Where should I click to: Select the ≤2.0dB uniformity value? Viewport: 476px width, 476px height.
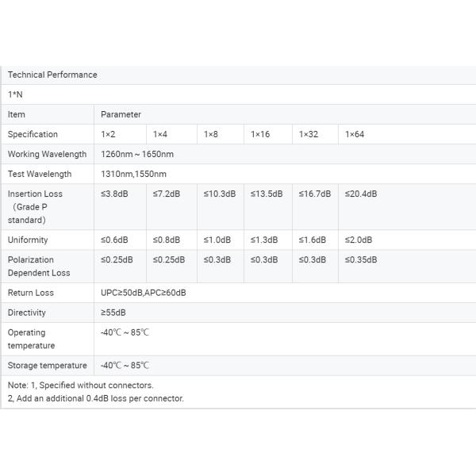(x=359, y=240)
